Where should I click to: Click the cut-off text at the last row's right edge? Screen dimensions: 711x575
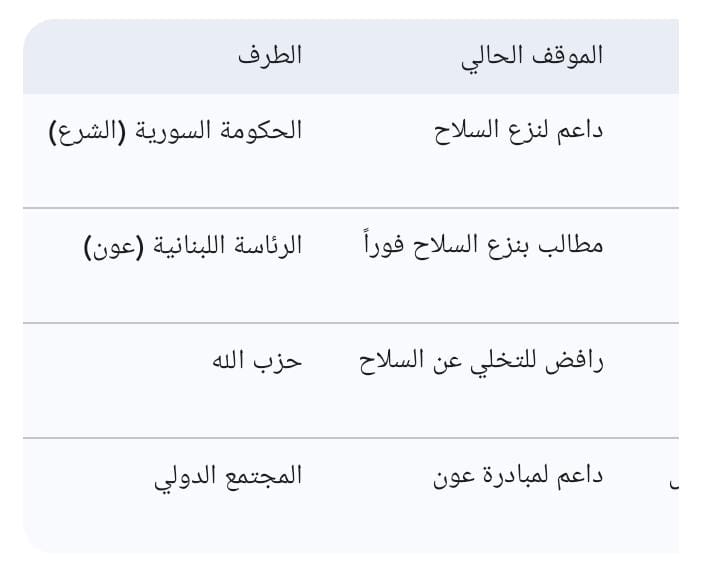pyautogui.click(x=673, y=480)
